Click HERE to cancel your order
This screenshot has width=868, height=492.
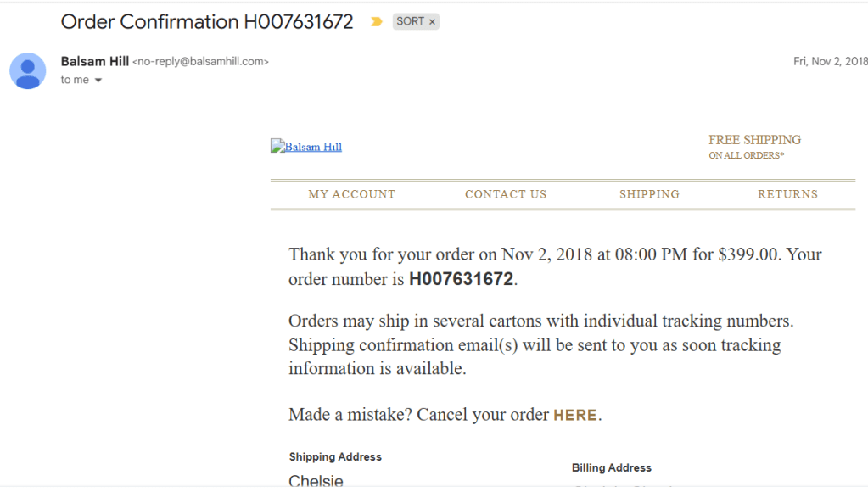click(575, 416)
